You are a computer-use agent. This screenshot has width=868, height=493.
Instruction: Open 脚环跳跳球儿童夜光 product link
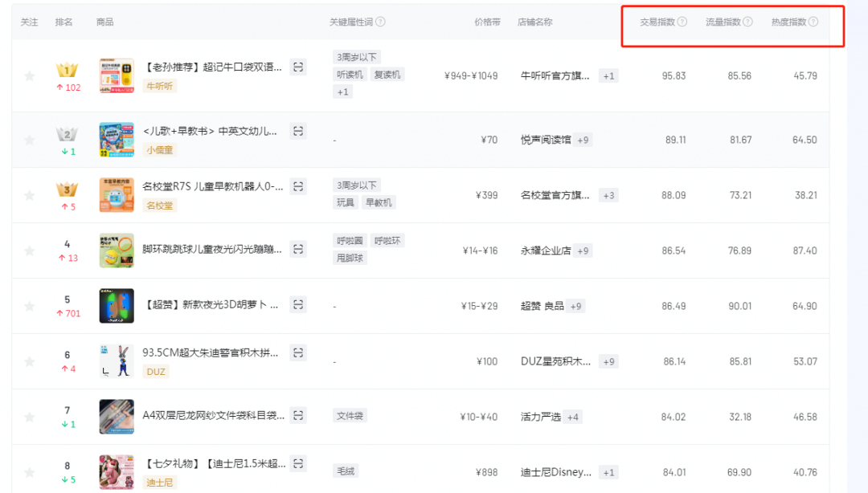pos(212,249)
